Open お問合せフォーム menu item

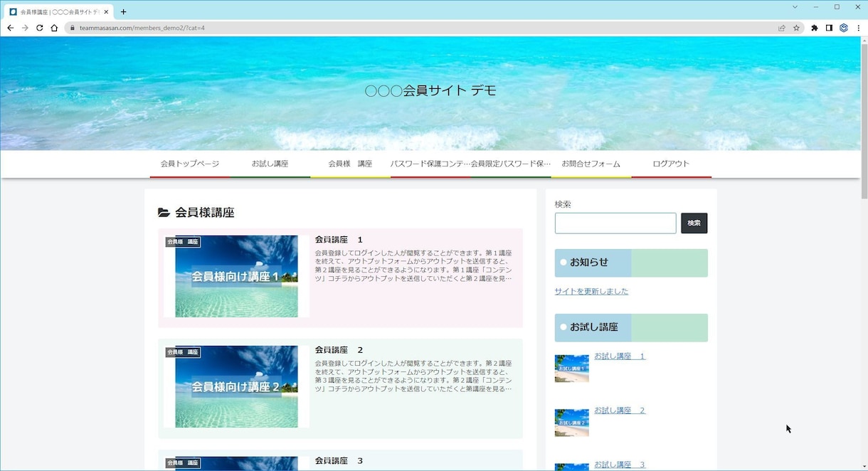coord(591,164)
